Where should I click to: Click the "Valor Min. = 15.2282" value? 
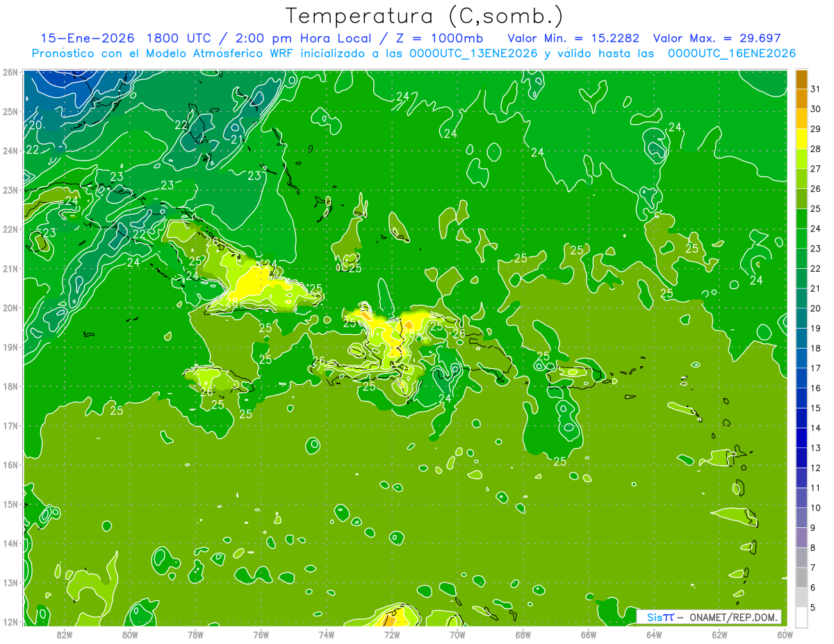click(573, 38)
